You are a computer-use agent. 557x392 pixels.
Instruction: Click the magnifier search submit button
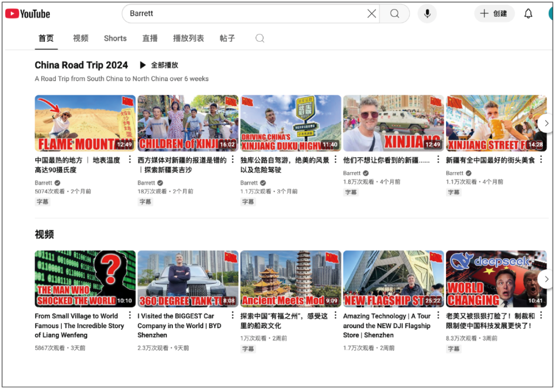coord(395,13)
